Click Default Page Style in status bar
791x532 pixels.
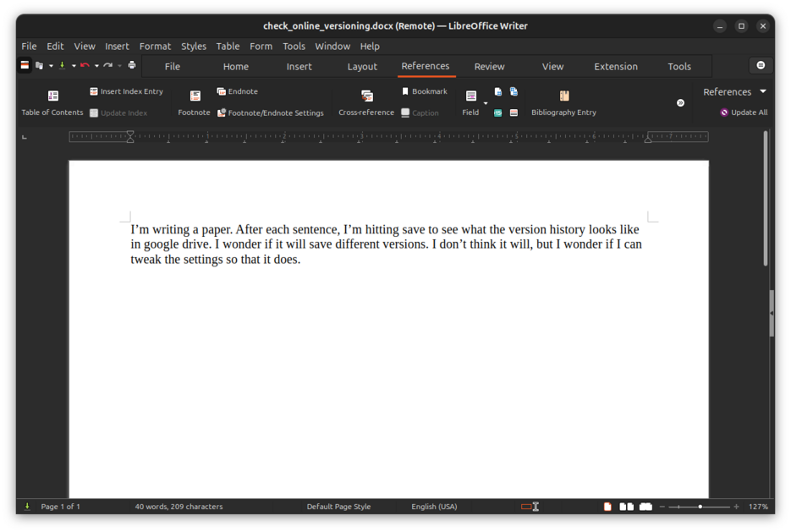click(338, 507)
